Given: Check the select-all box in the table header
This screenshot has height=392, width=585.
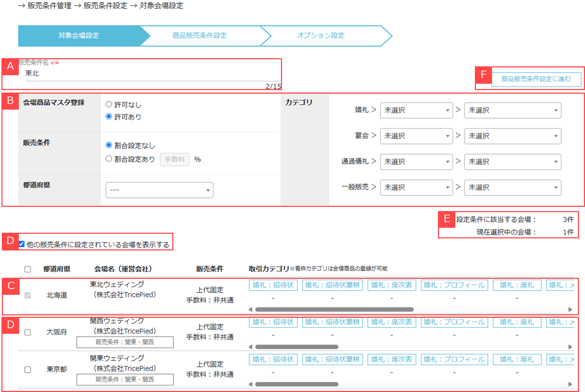Looking at the screenshot, I should [x=28, y=269].
